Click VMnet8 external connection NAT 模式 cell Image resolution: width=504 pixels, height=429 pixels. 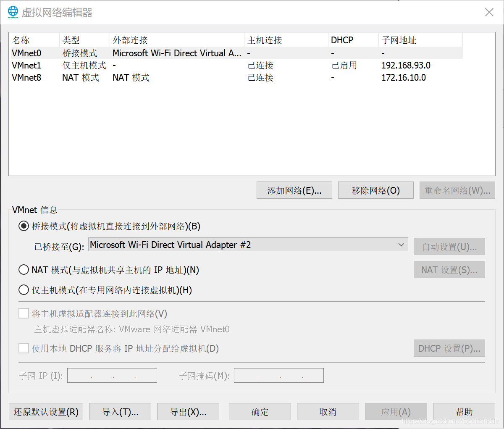[131, 77]
